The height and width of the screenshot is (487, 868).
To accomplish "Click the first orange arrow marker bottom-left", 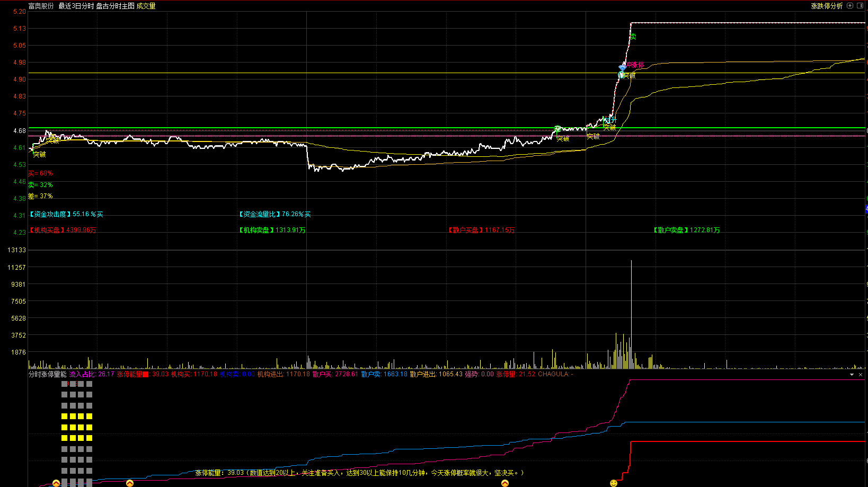I will (56, 483).
